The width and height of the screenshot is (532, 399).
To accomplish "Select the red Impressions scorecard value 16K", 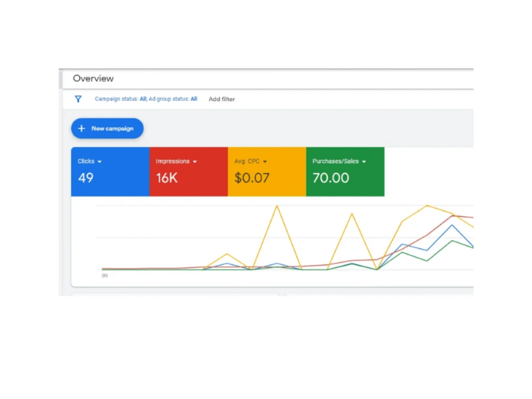I will 167,178.
